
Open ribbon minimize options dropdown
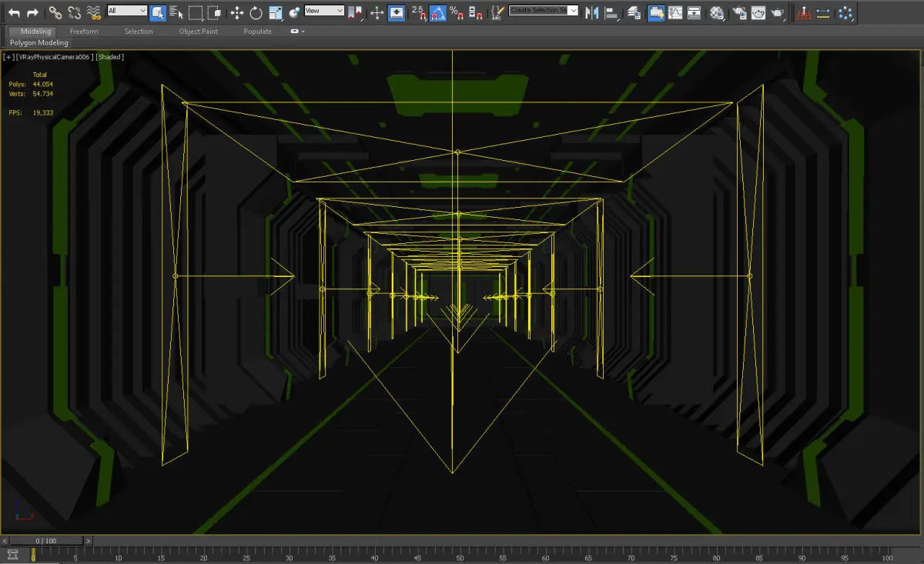pyautogui.click(x=298, y=32)
